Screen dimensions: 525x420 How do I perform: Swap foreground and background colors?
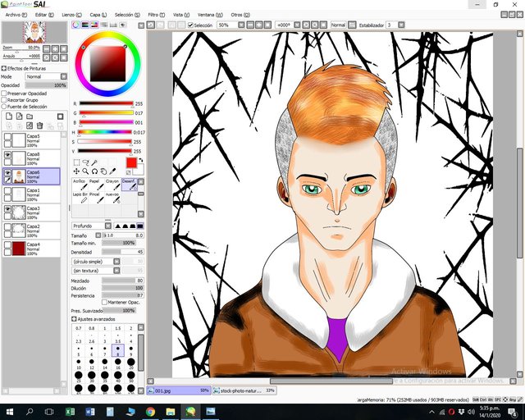pos(141,160)
